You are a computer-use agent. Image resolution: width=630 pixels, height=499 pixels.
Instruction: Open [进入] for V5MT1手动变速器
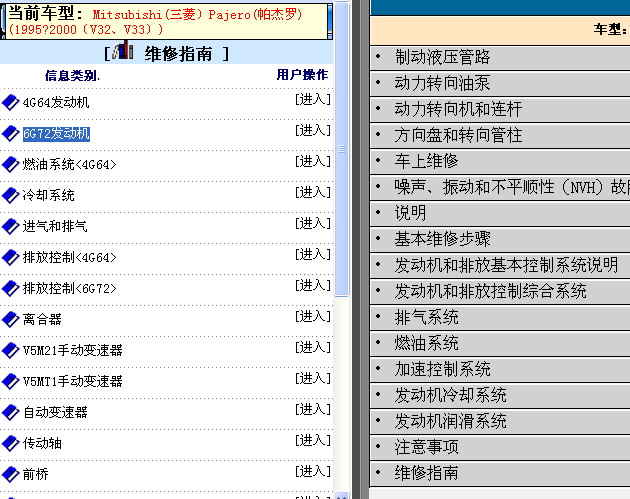pyautogui.click(x=313, y=378)
